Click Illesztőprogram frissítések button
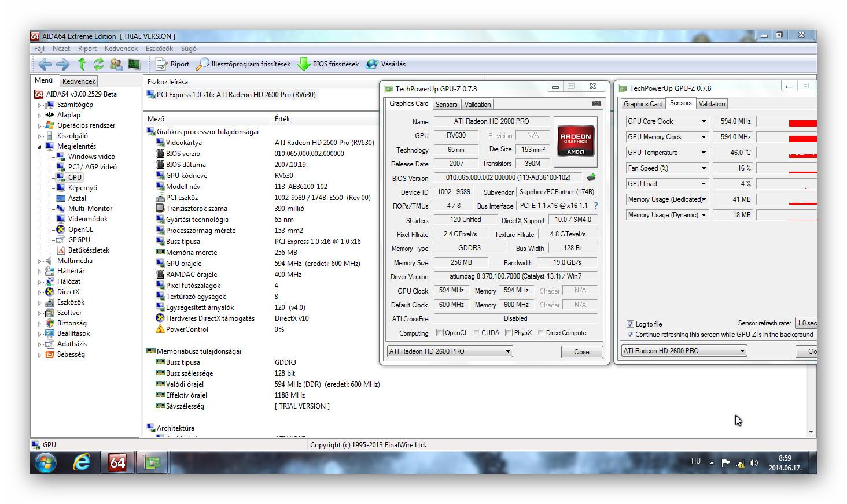 coord(244,64)
